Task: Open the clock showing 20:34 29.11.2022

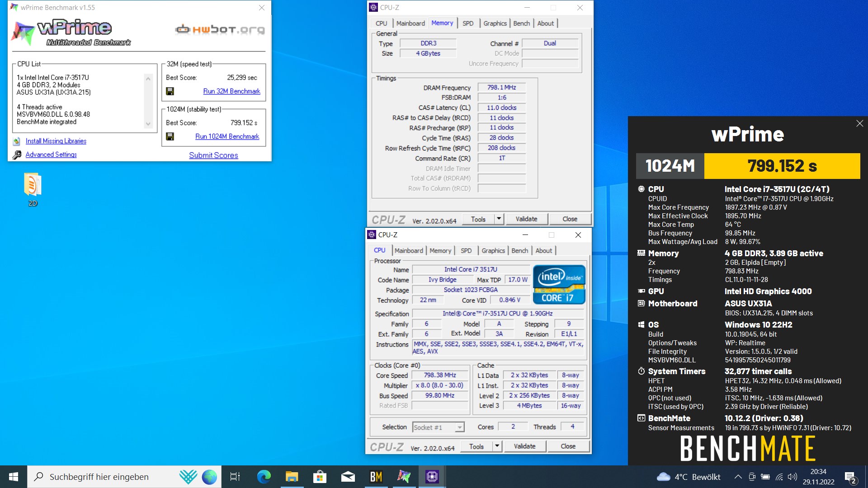Action: tap(819, 477)
